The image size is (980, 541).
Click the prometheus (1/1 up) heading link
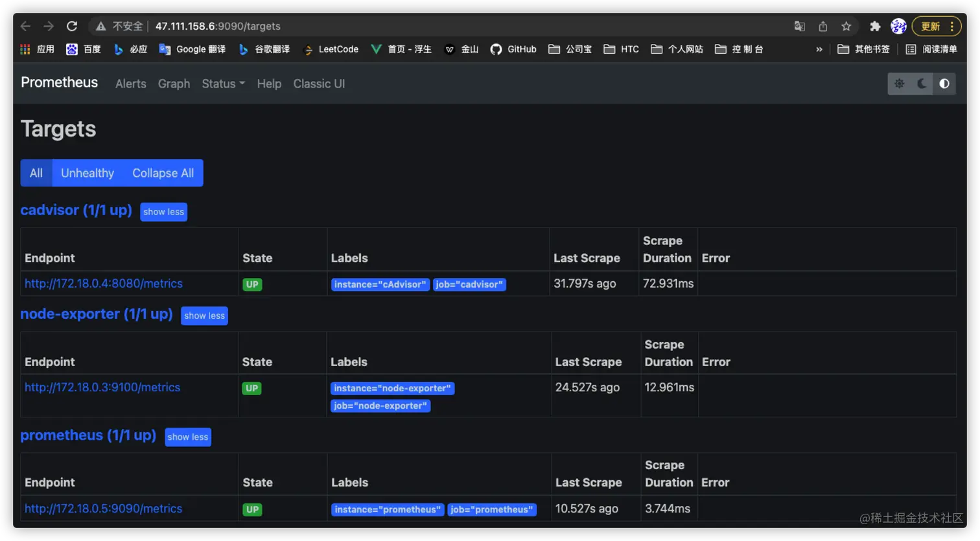tap(88, 435)
